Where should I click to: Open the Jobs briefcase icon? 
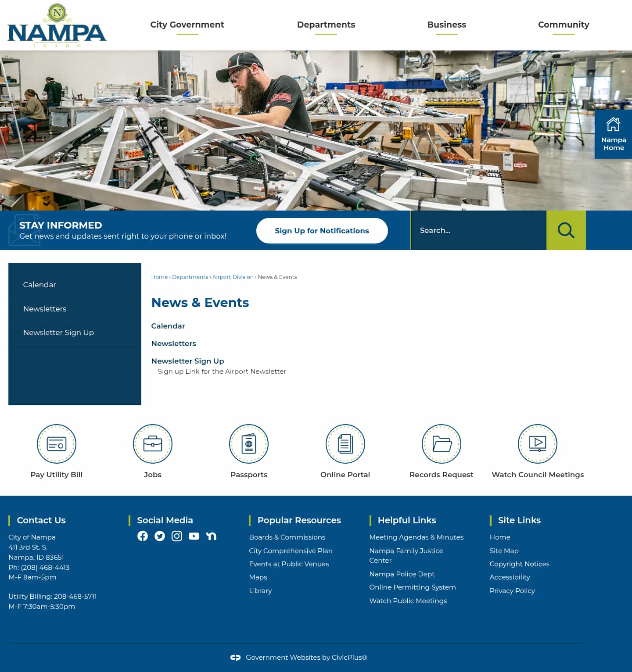tap(152, 443)
